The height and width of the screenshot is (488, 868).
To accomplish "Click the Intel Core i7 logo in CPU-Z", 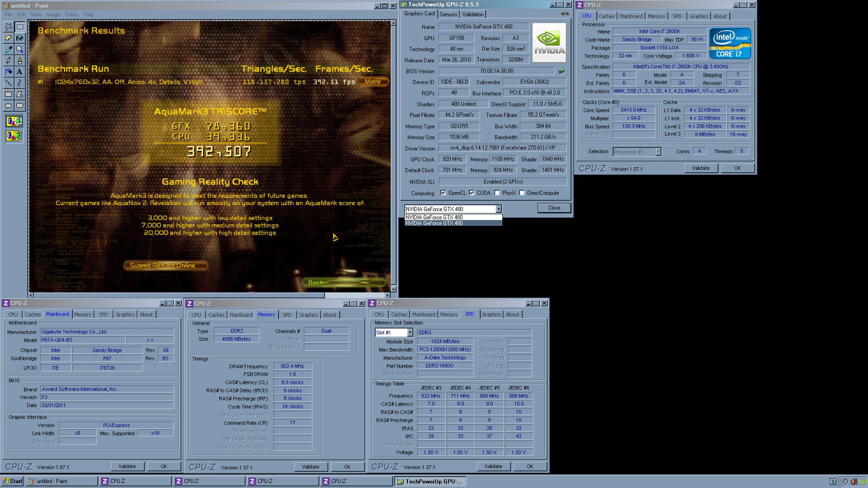I will [730, 43].
